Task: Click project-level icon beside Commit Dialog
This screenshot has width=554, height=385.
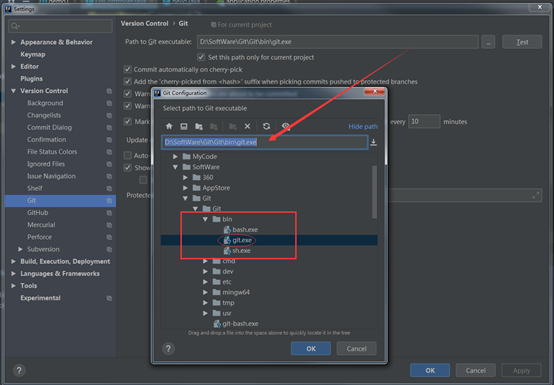Action: (x=109, y=128)
